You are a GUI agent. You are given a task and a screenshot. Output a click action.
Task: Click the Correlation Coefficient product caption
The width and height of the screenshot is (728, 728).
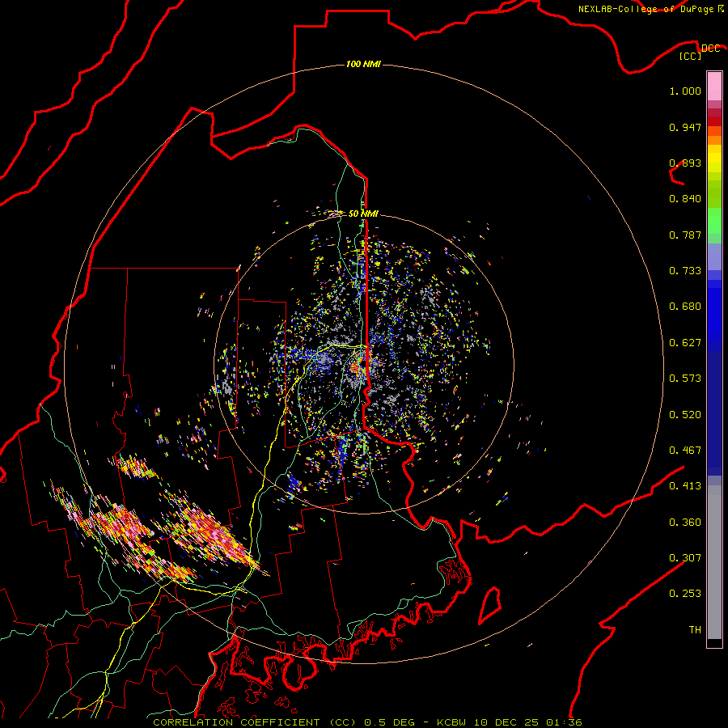[x=367, y=722]
